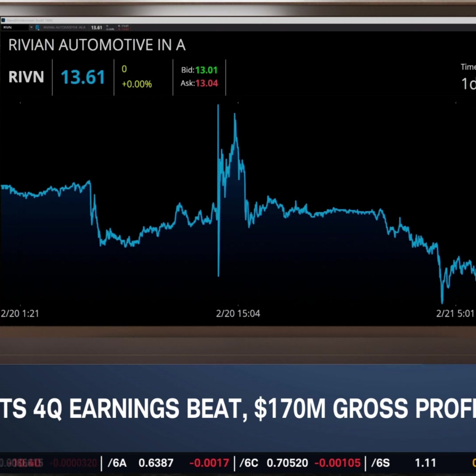Open the symbol selector dropdown arrow
The height and width of the screenshot is (476, 476).
[x=31, y=27]
